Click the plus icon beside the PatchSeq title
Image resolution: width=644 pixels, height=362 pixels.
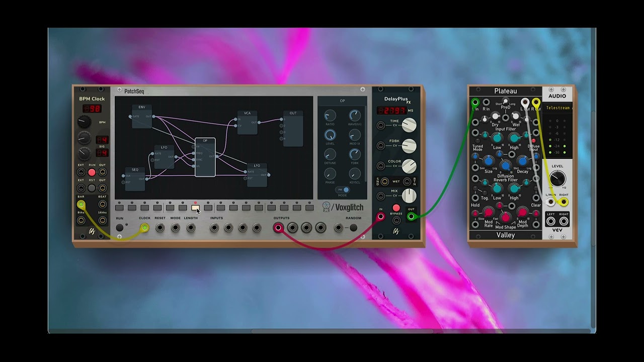(119, 90)
